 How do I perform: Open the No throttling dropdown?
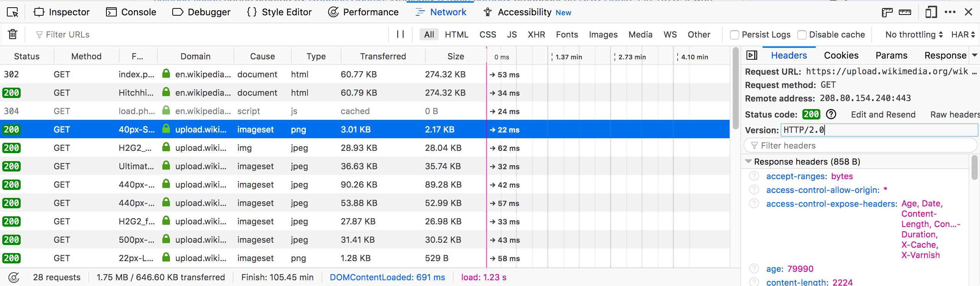tap(914, 34)
